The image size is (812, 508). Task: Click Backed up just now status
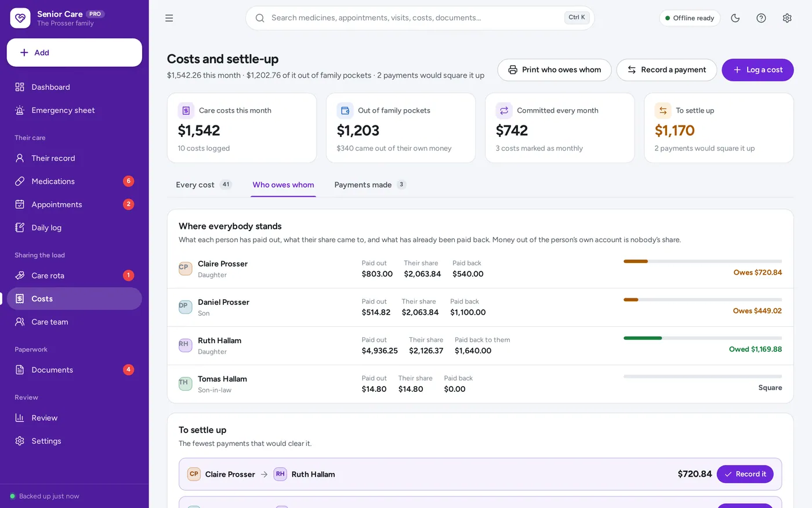45,496
